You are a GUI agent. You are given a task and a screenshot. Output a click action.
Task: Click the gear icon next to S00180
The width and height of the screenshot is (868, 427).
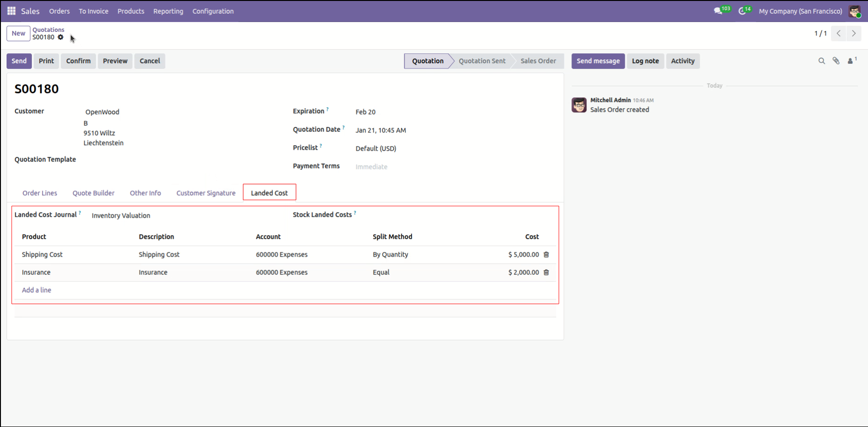(61, 37)
